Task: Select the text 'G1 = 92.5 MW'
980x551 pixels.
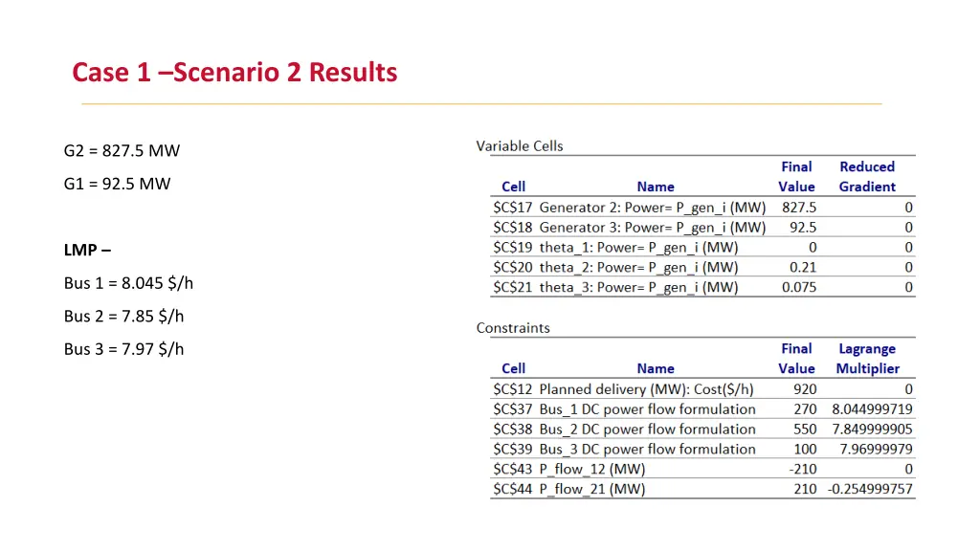Action: 117,184
